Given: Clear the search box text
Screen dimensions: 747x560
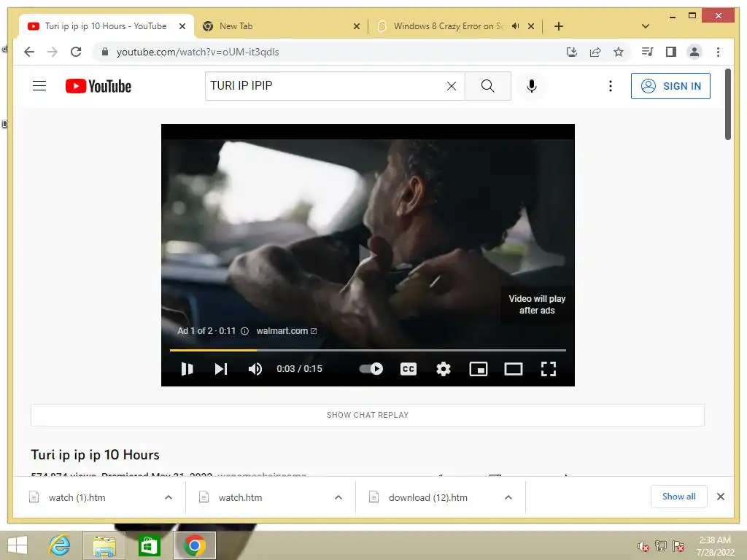Looking at the screenshot, I should (451, 86).
